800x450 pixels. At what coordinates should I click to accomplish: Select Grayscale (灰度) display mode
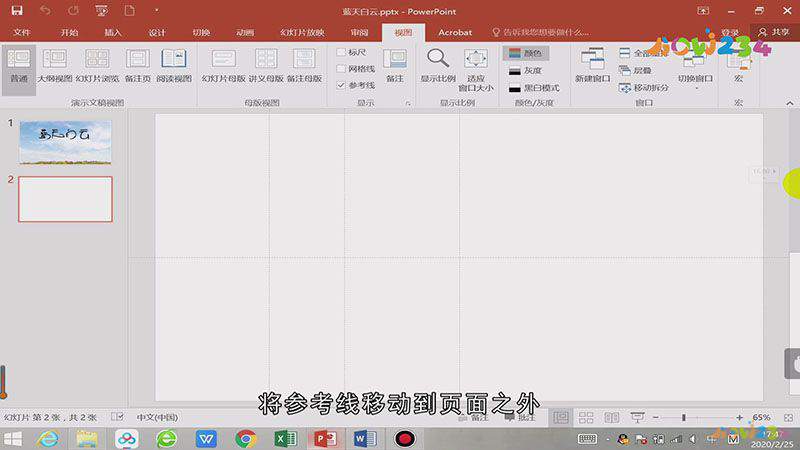tap(525, 70)
